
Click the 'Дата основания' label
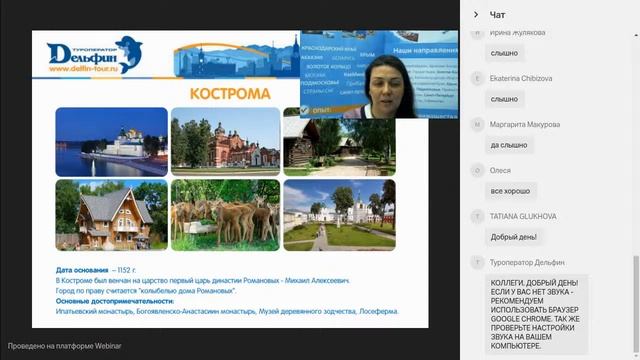pyautogui.click(x=82, y=270)
